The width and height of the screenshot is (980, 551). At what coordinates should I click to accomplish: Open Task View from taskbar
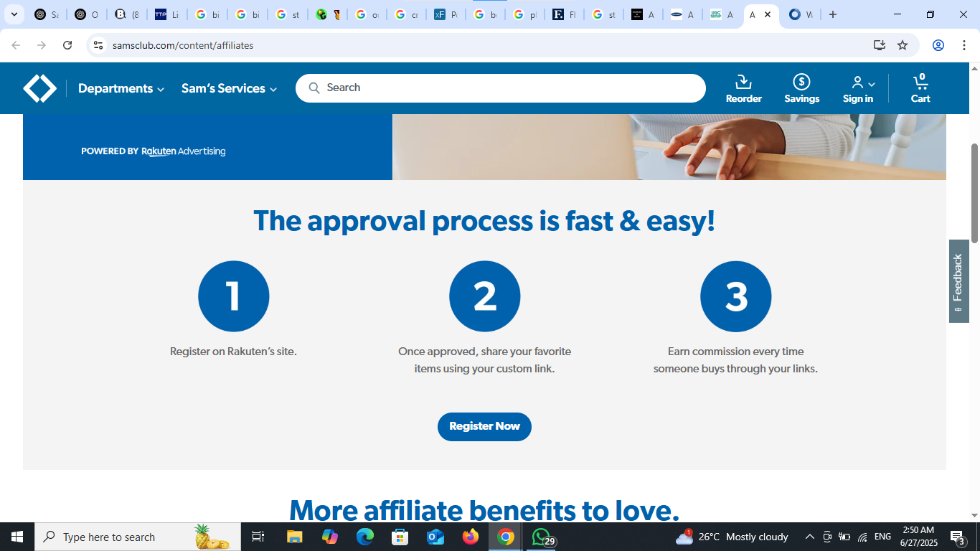(258, 537)
